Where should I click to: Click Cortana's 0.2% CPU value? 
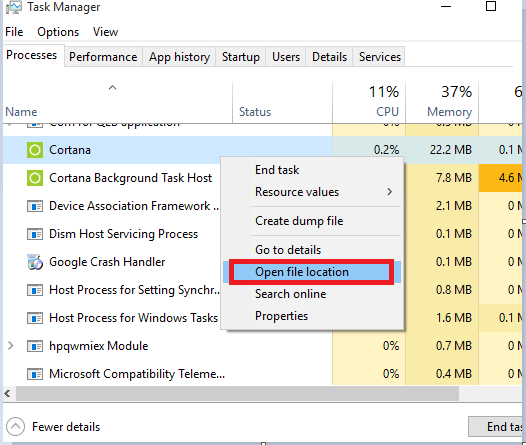pos(386,150)
